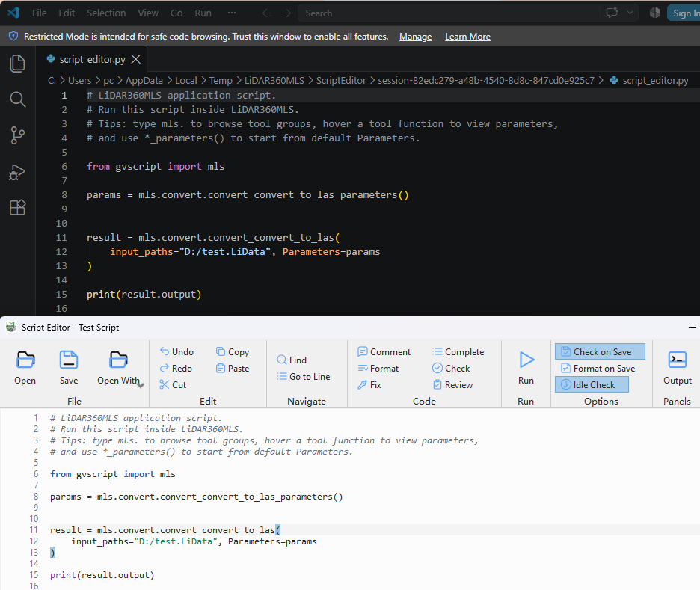The image size is (700, 590).
Task: Click line number 11 in VS Code gutter
Action: click(61, 238)
